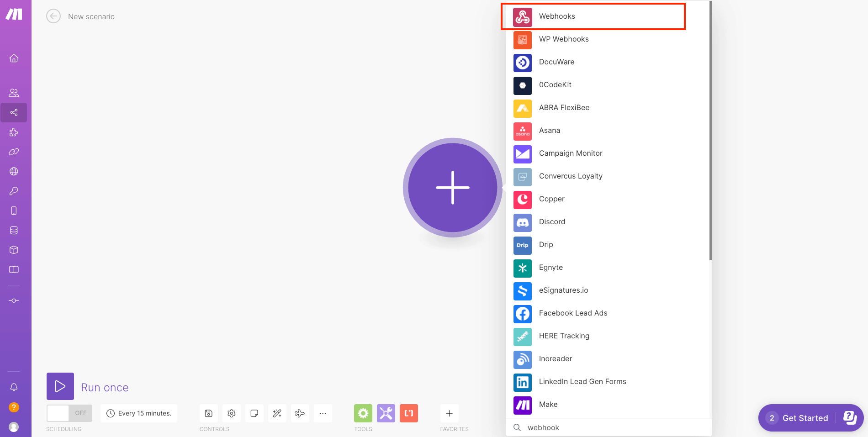
Task: Toggle scenario scheduling switch on
Action: coord(69,413)
